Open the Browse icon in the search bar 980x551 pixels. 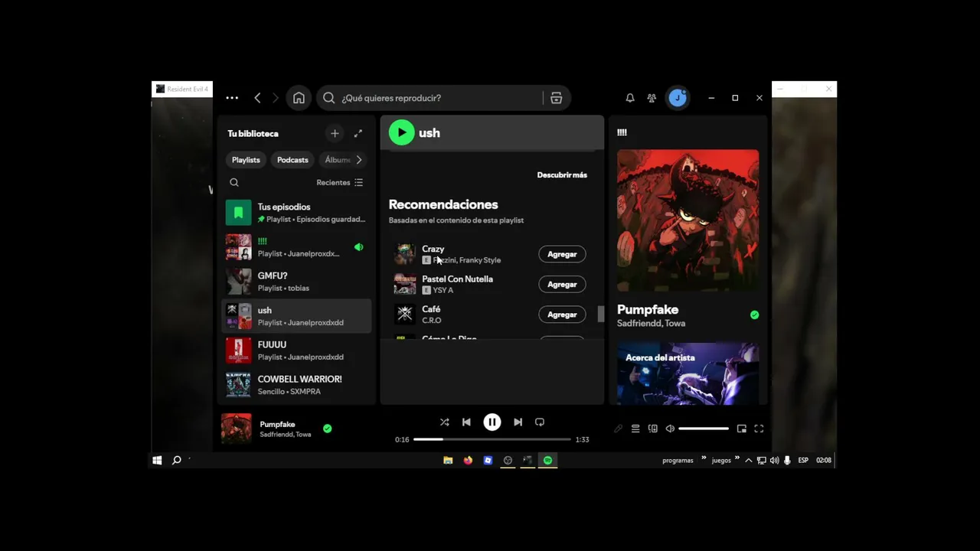[557, 98]
